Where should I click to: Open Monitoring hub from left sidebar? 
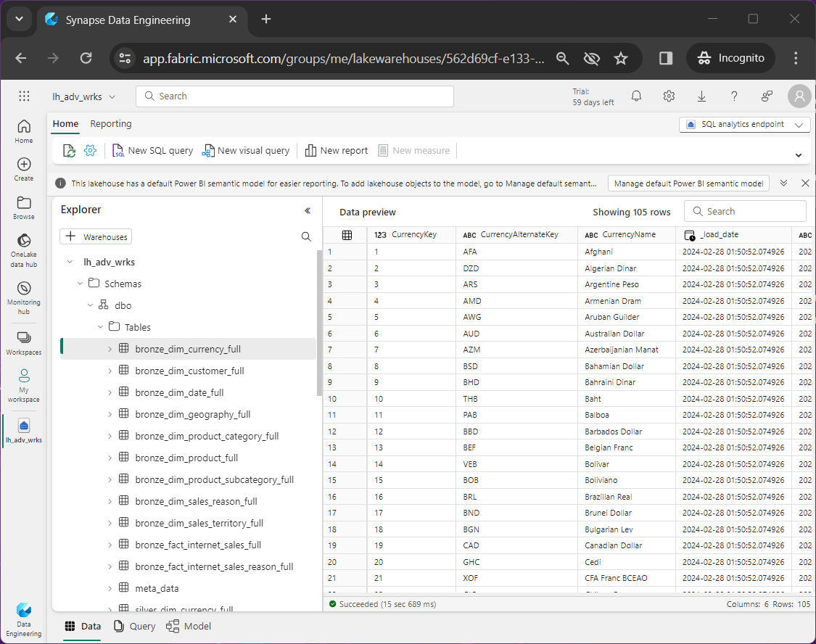24,296
